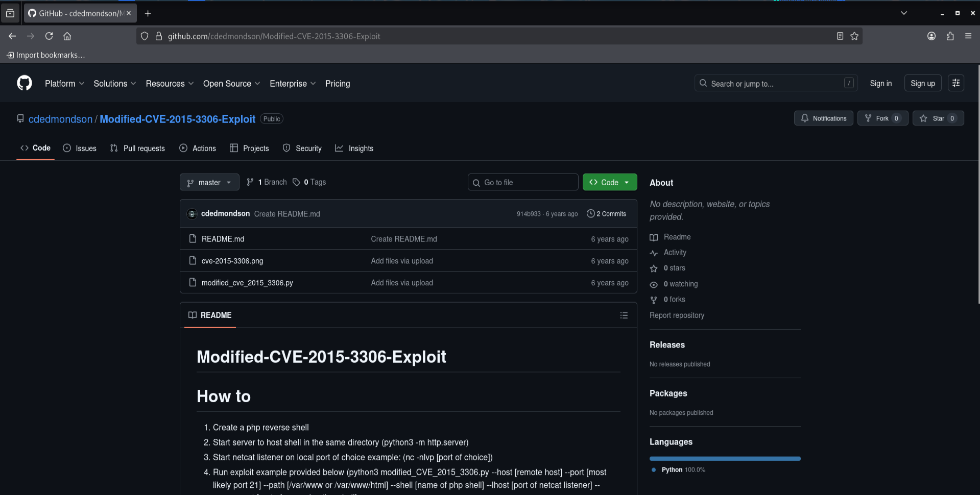
Task: Expand the Platform menu
Action: click(x=64, y=84)
